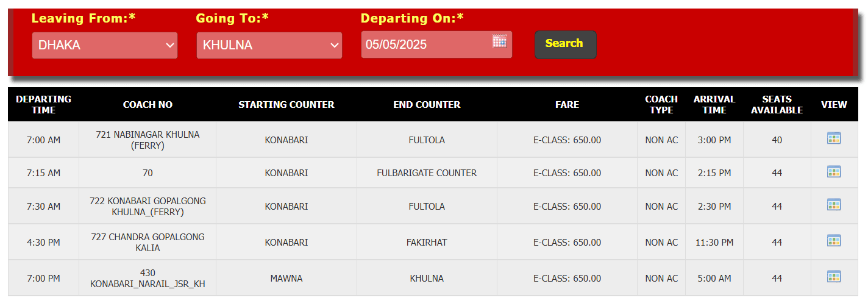
Task: Open seat view for 7:00 AM coach 721
Action: point(834,138)
